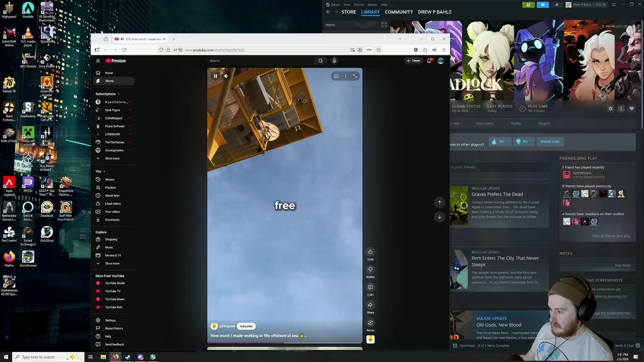
Task: Open the Graves Prefers The Dead update
Action: coord(497,194)
